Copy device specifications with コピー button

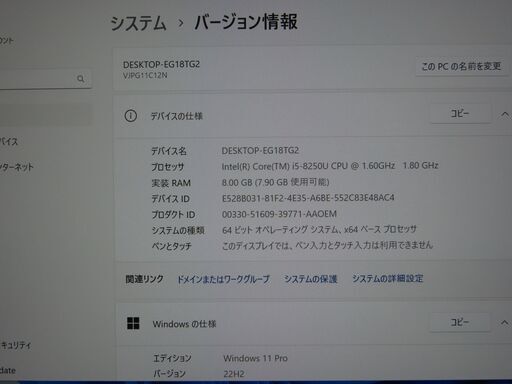tap(460, 114)
